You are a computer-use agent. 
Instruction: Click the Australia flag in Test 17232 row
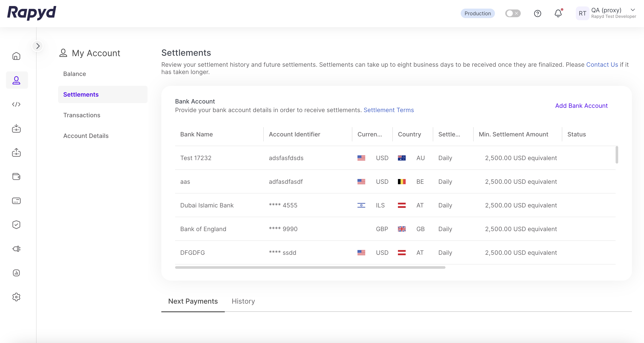[402, 158]
